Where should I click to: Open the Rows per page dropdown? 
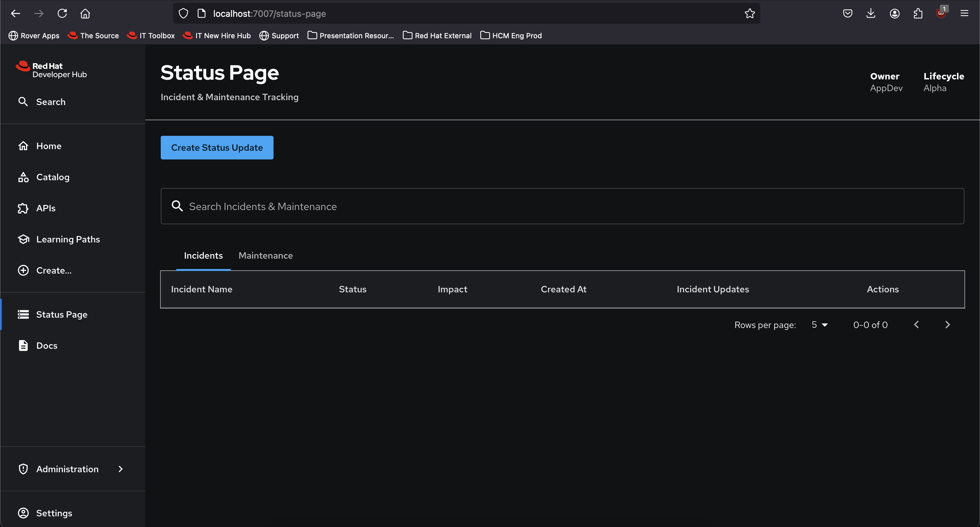coord(820,325)
